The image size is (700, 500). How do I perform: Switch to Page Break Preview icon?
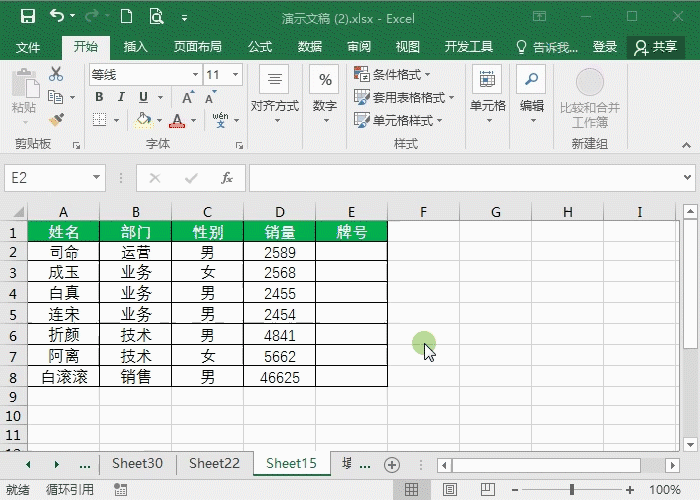click(488, 489)
